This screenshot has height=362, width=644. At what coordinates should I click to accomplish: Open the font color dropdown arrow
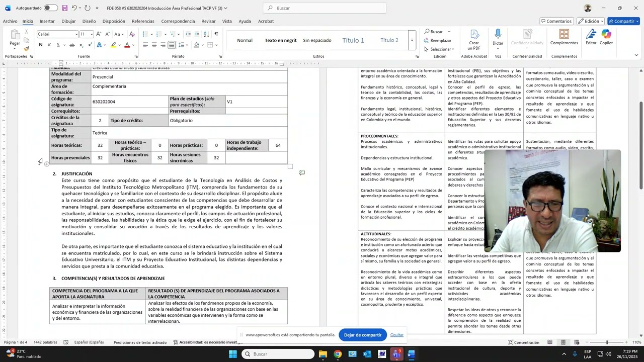click(133, 45)
